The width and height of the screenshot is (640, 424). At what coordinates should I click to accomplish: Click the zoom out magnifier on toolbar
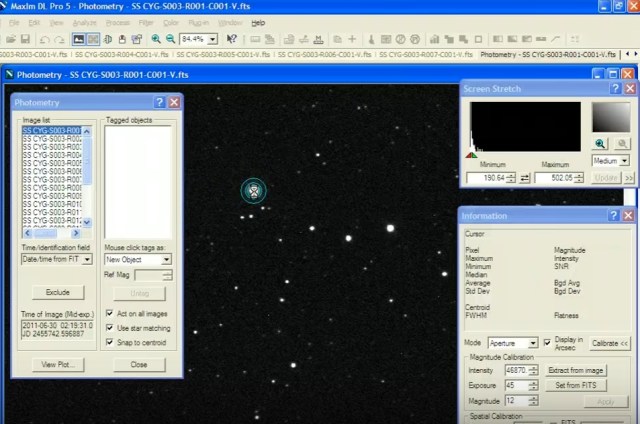click(x=170, y=39)
